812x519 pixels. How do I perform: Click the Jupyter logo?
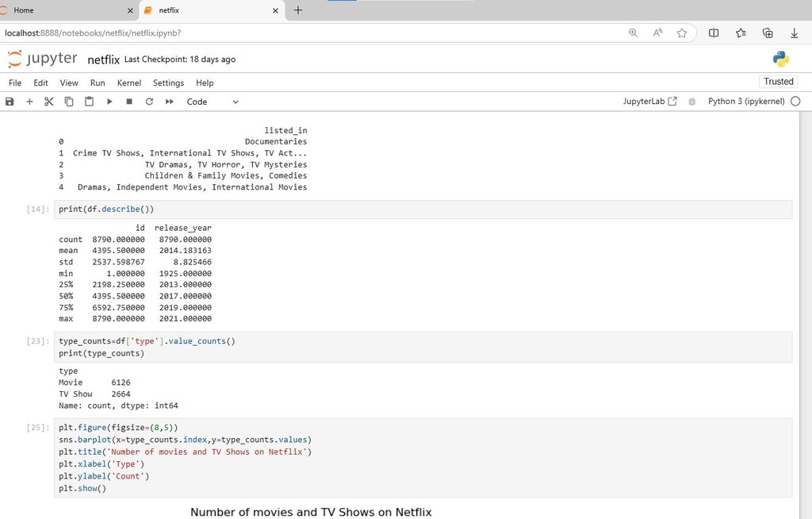tap(43, 59)
